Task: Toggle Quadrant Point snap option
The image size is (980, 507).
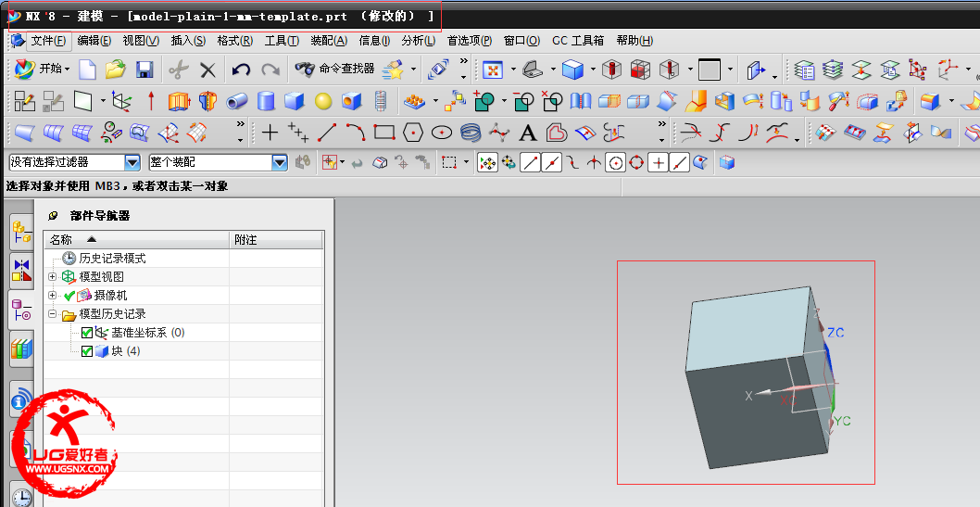Action: (637, 163)
